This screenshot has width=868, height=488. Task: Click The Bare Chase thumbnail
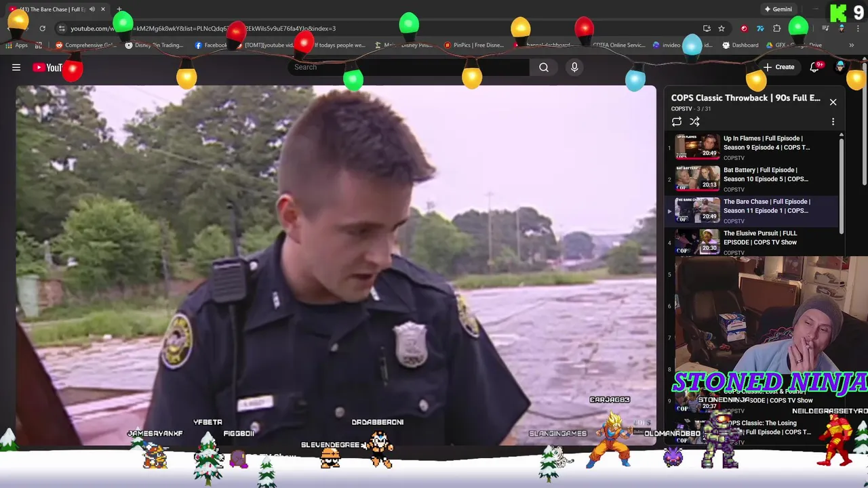[697, 210]
